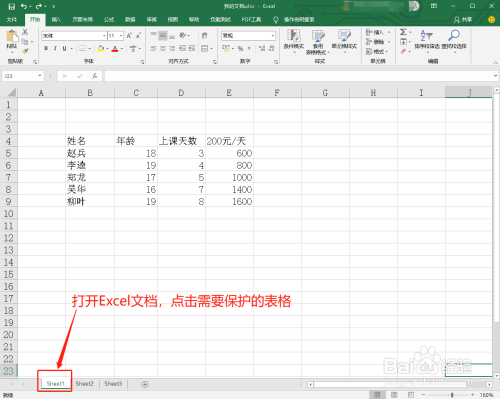The height and width of the screenshot is (399, 500).
Task: Decrease indent in the alignment group
Action: pos(182,49)
